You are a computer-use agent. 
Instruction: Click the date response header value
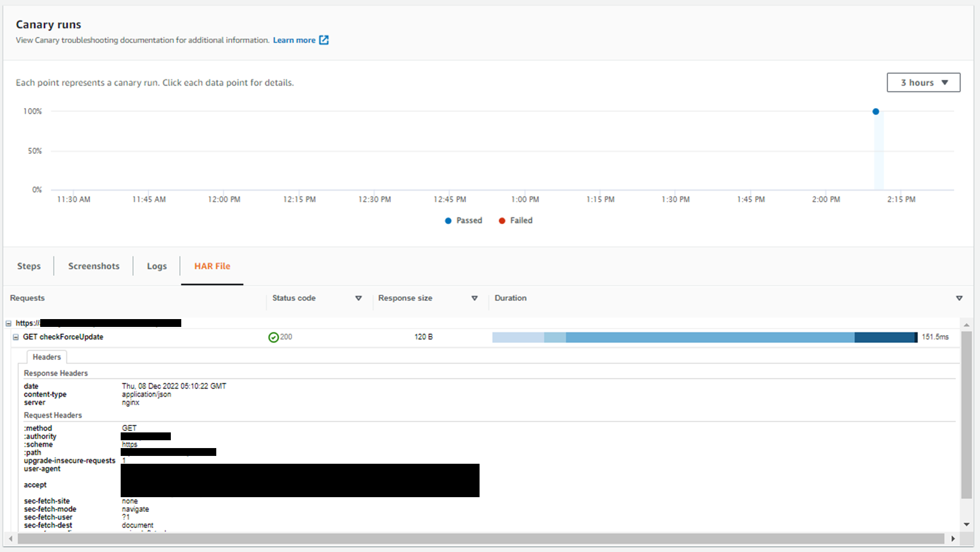coord(174,386)
